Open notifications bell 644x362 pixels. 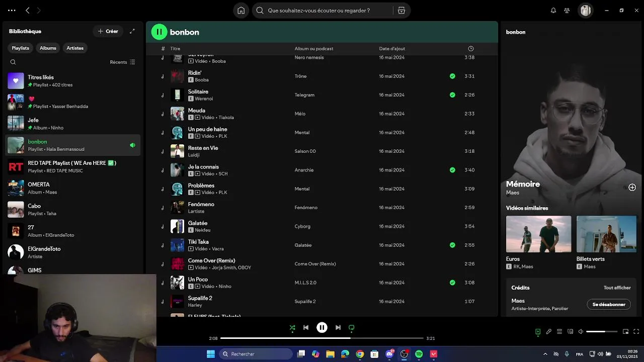[x=553, y=11]
